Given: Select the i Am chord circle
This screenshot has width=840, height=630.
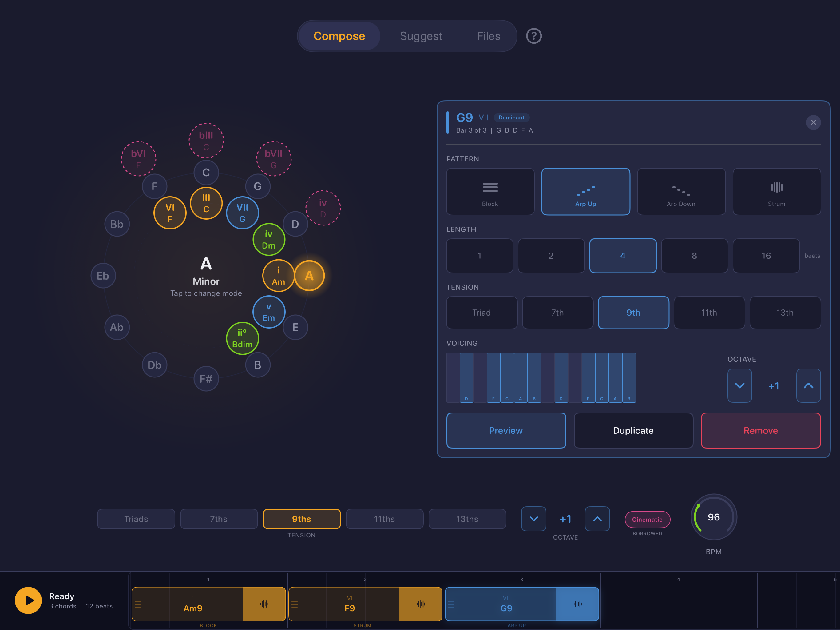Looking at the screenshot, I should [x=278, y=276].
